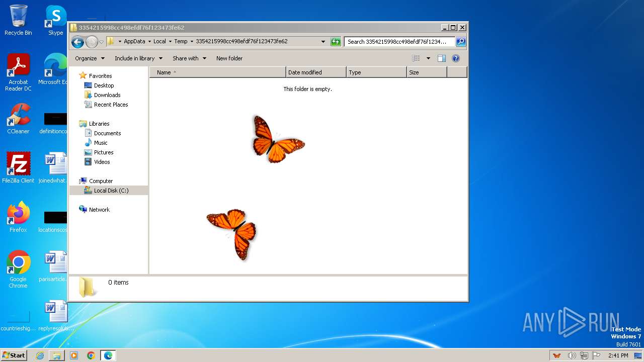Viewport: 644px width, 362px height.
Task: Select AppData in the address breadcrumb
Action: point(134,42)
